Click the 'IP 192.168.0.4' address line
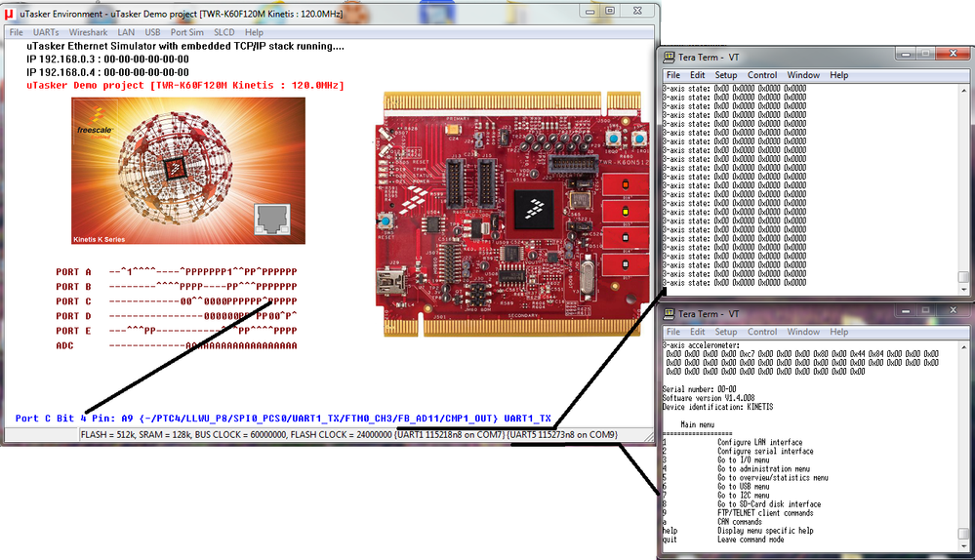The width and height of the screenshot is (975, 560). [107, 72]
